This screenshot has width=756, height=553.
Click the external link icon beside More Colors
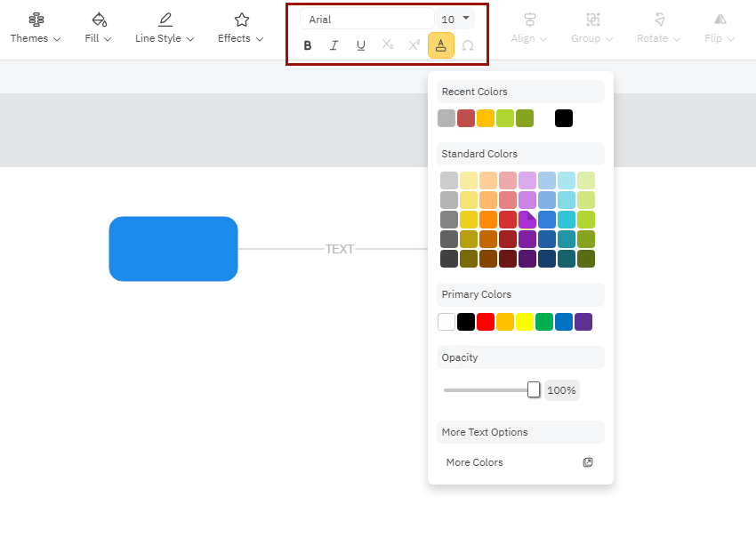pyautogui.click(x=588, y=462)
